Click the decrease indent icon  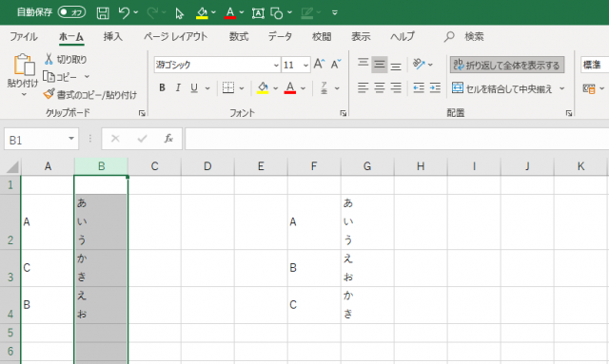coord(419,88)
